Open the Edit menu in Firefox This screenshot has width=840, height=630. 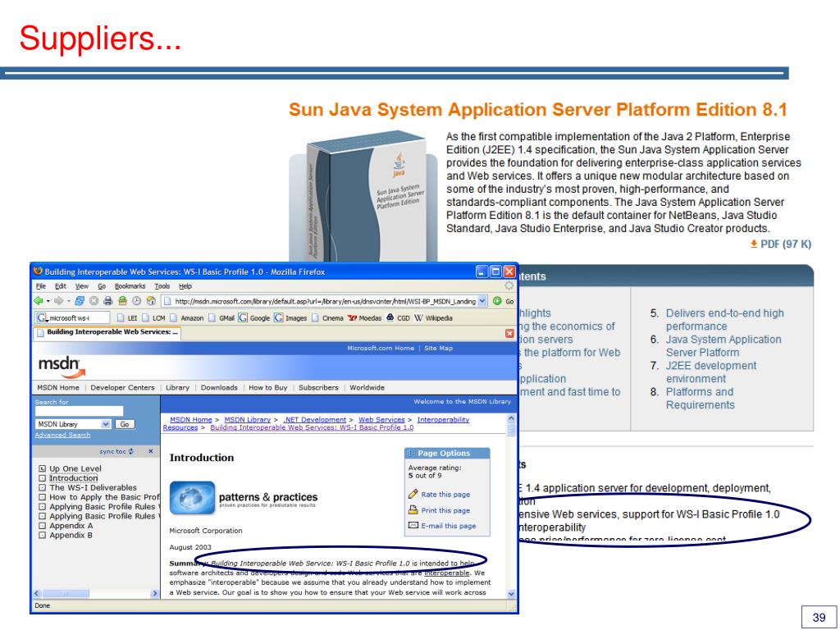pos(61,286)
